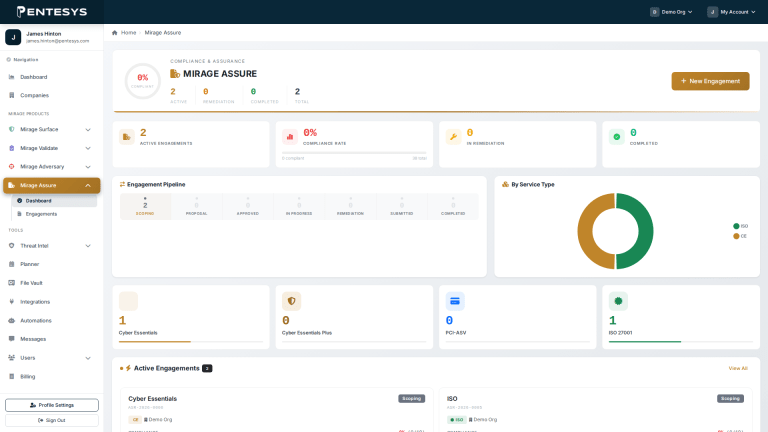Click the green ISO donut segment

click(x=646, y=231)
